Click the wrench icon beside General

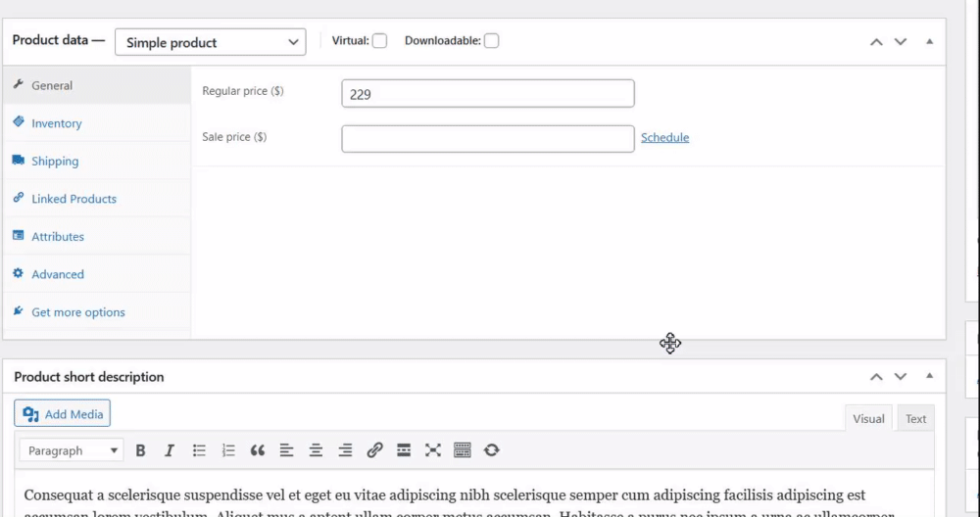[18, 84]
